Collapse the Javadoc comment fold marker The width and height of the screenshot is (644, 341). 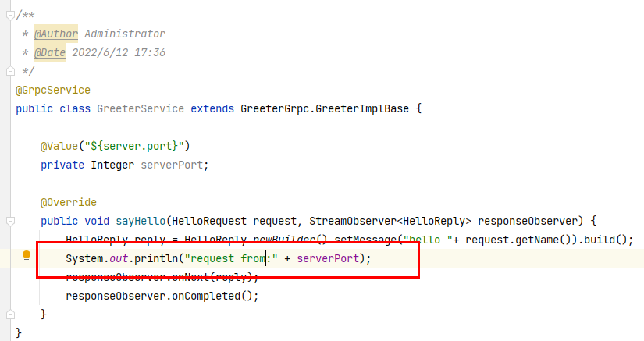pyautogui.click(x=11, y=16)
